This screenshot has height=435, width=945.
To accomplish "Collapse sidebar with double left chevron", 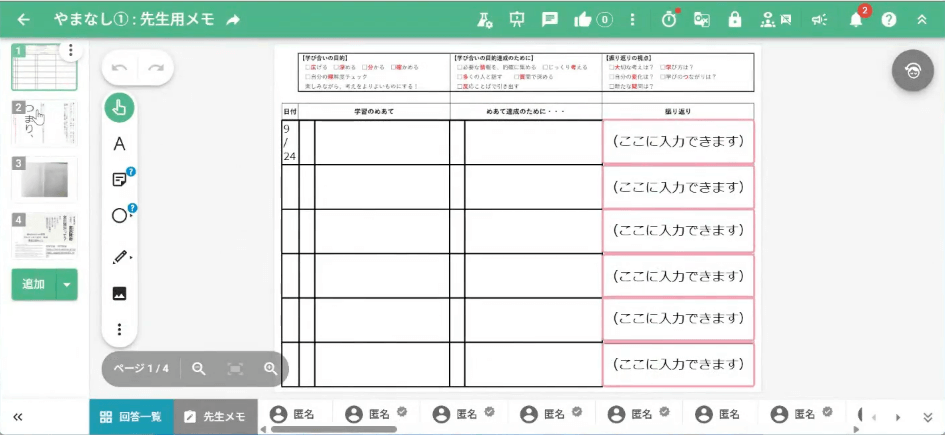I will 18,416.
